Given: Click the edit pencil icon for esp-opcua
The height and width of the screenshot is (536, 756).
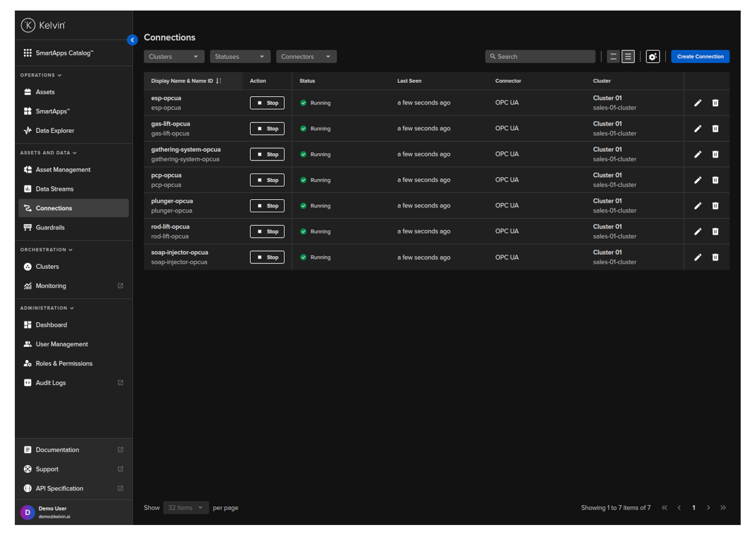Looking at the screenshot, I should coord(698,103).
